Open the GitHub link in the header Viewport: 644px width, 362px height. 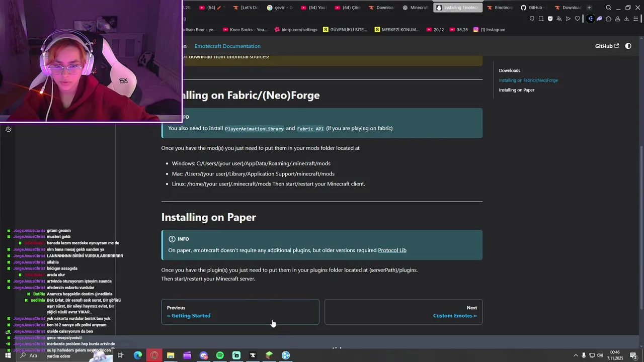607,46
